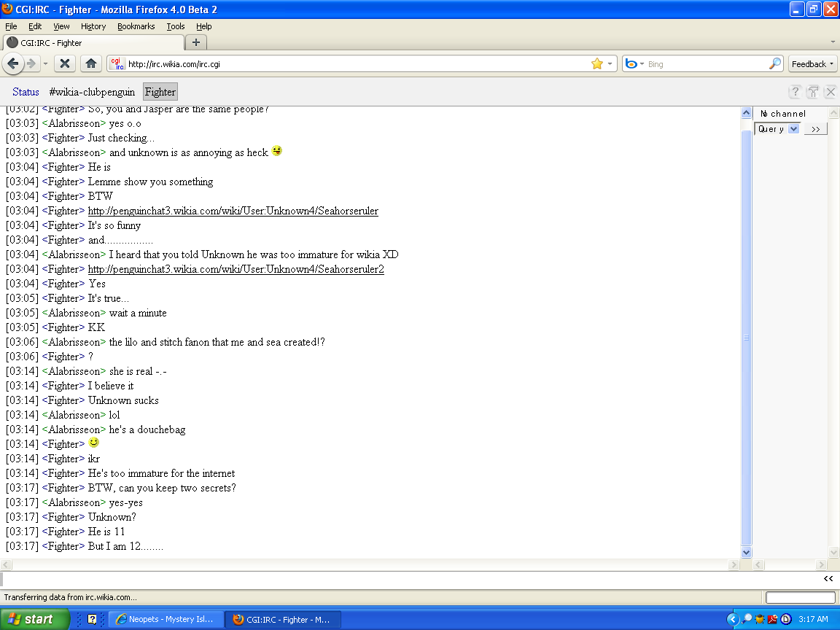Switch to Neopets taskbar window
Image resolution: width=840 pixels, height=630 pixels.
click(165, 619)
